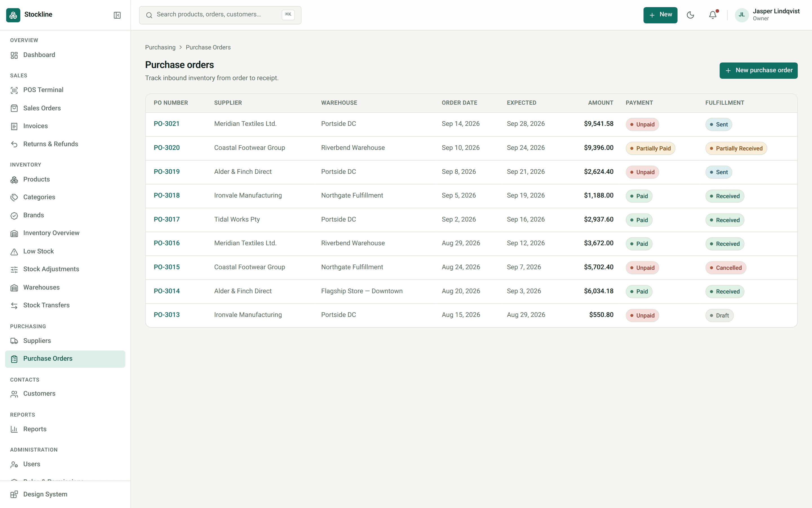Click the Draft badge for PO-3013
This screenshot has height=508, width=812.
coord(719,316)
